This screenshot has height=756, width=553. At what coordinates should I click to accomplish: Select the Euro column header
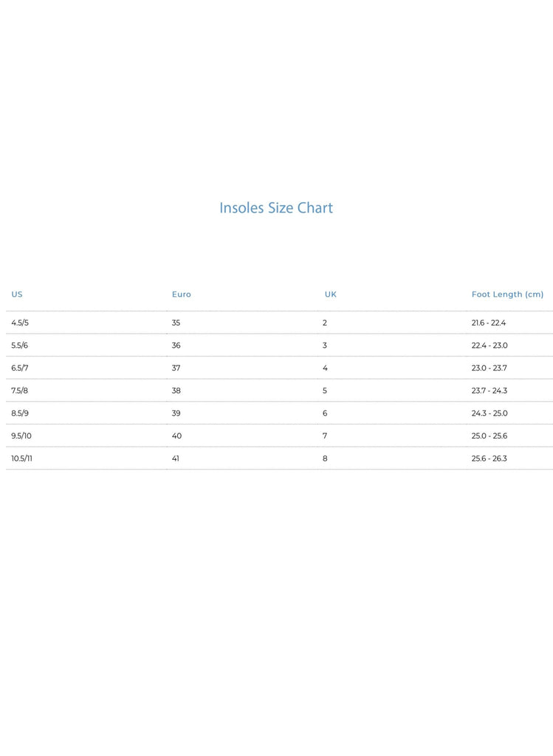182,295
